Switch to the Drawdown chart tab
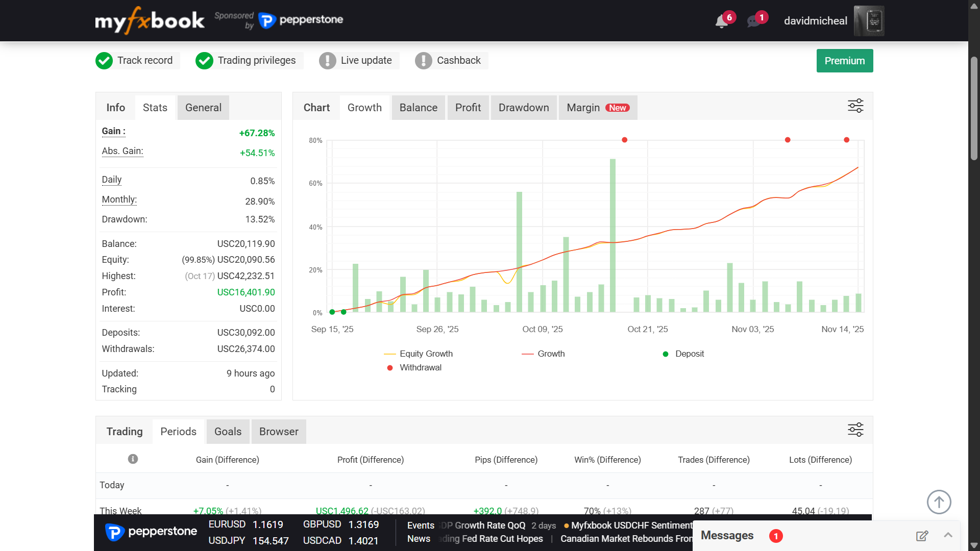The image size is (980, 551). coord(523,107)
